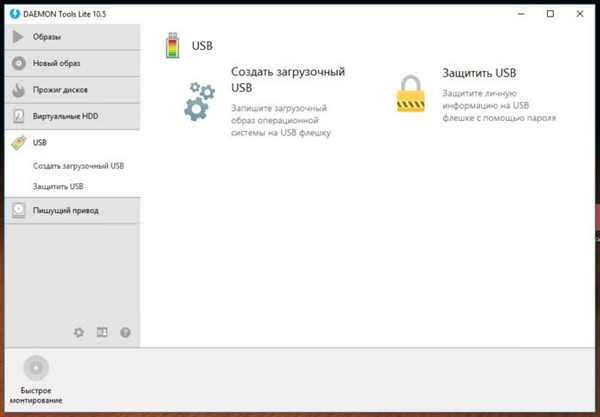Close the DAEMON Tools window
600x417 pixels.
580,14
